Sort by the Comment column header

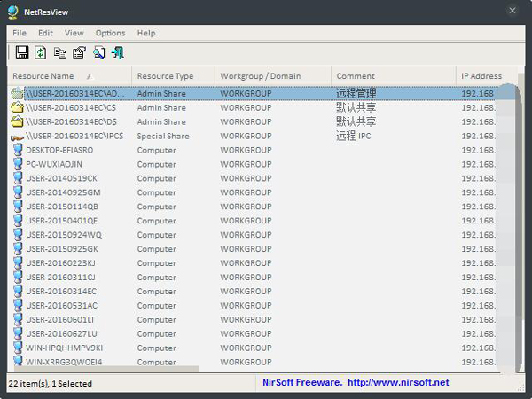[394, 76]
